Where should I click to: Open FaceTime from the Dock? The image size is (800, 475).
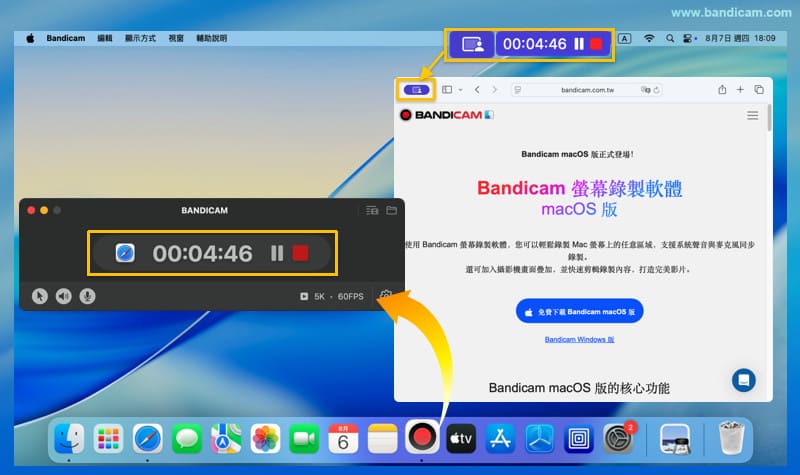click(x=304, y=438)
